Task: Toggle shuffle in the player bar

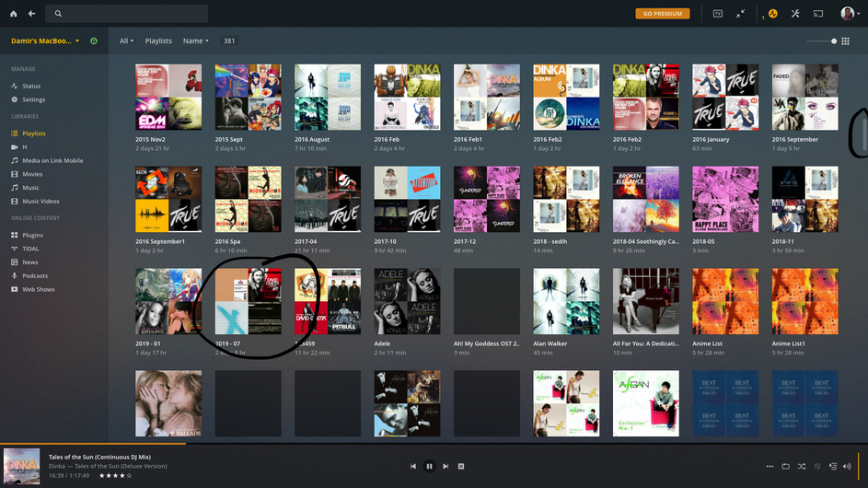Action: (802, 467)
